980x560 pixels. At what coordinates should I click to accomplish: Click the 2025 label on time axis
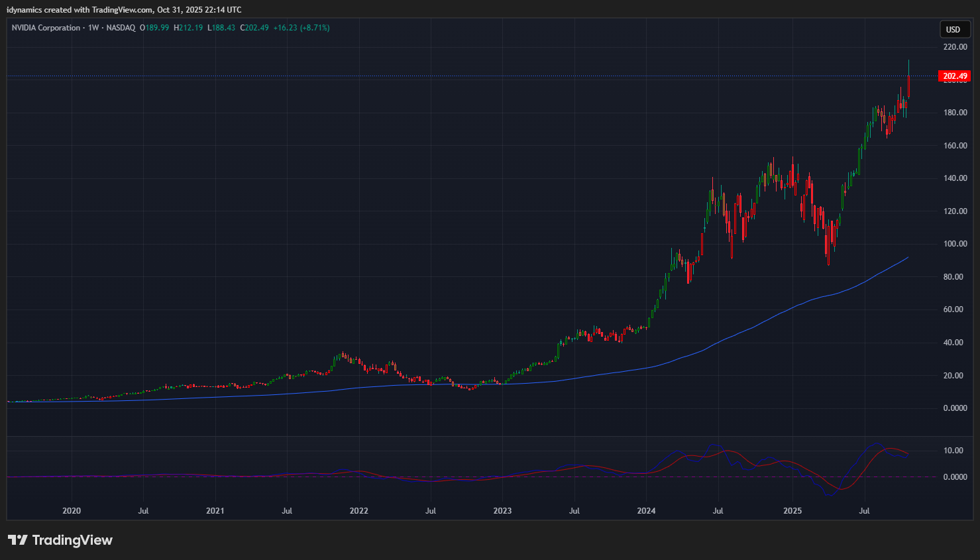click(x=792, y=511)
